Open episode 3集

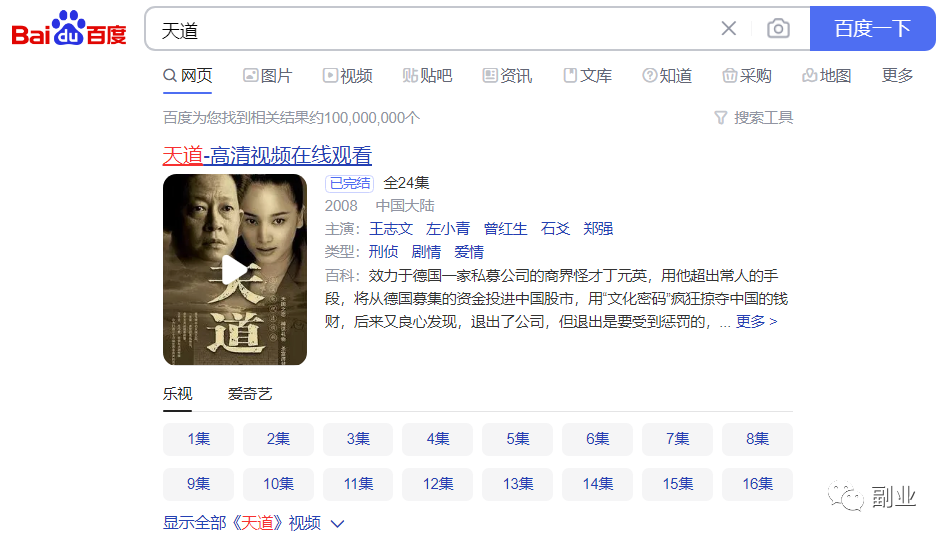[358, 439]
